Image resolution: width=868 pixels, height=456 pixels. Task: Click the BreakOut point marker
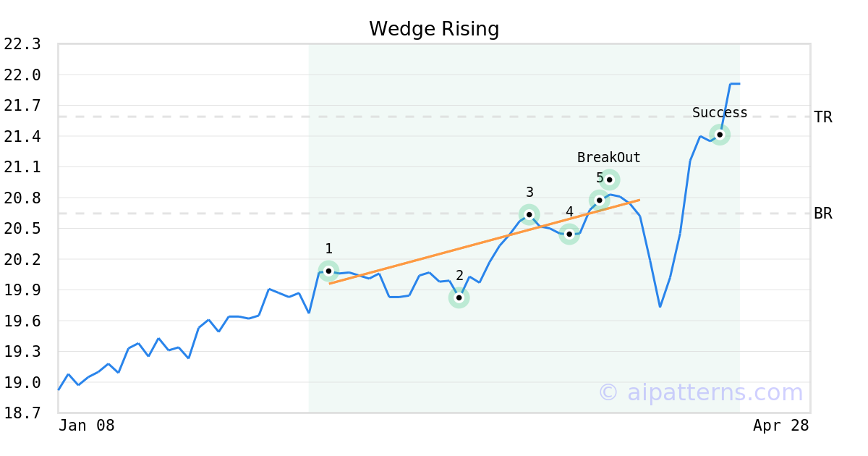(610, 180)
